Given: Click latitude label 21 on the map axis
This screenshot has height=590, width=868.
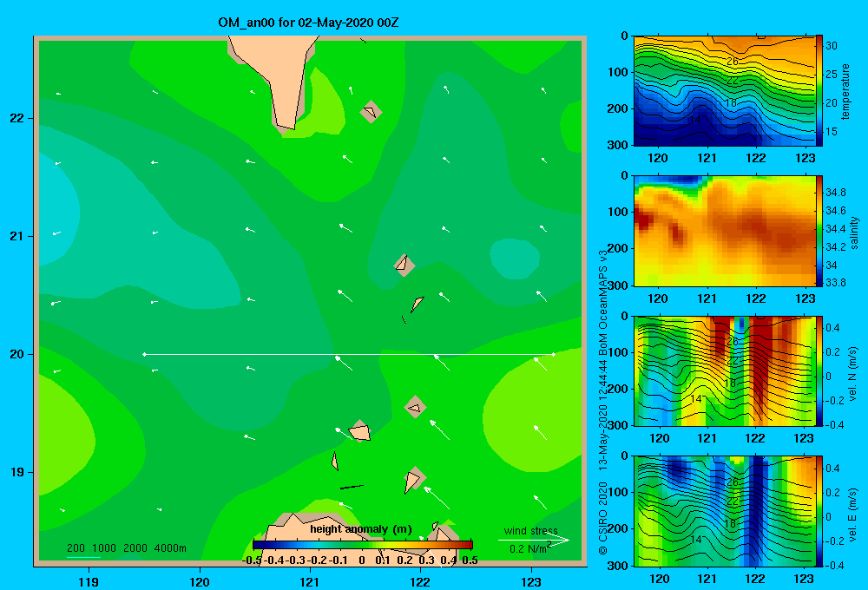Looking at the screenshot, I should click(16, 236).
